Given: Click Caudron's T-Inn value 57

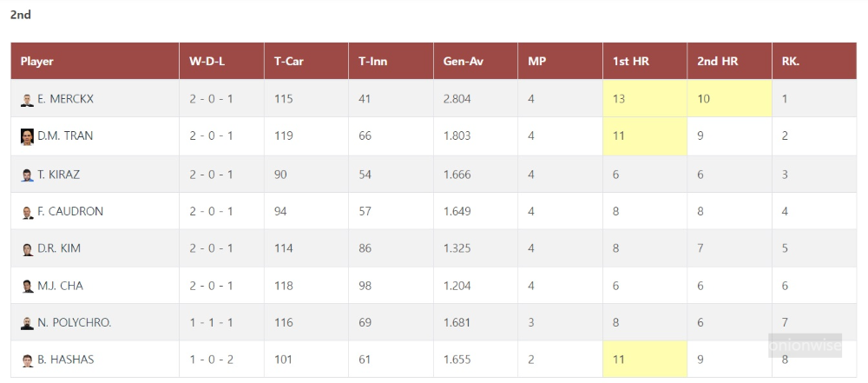Looking at the screenshot, I should pyautogui.click(x=365, y=211).
